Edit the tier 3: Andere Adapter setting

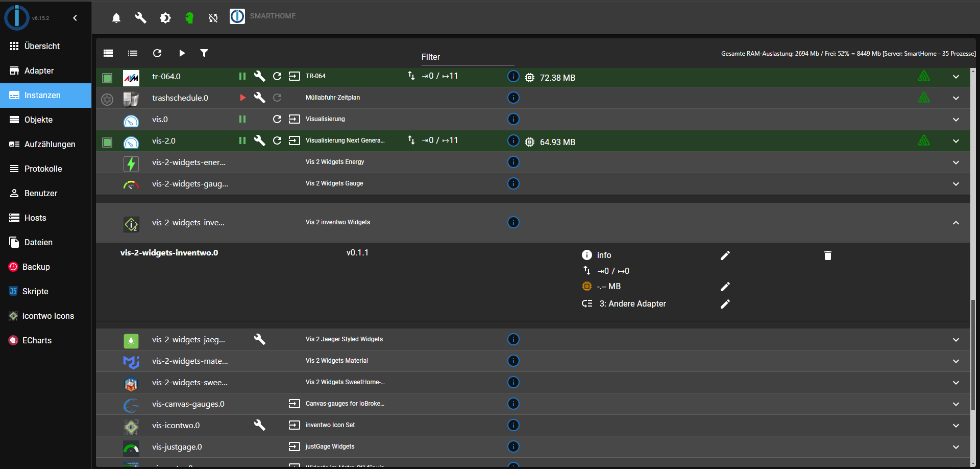coord(725,304)
